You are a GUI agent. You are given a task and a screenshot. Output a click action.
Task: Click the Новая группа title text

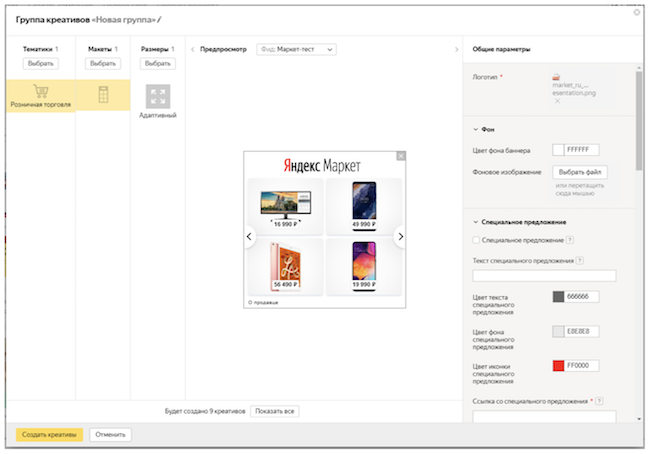click(x=123, y=19)
